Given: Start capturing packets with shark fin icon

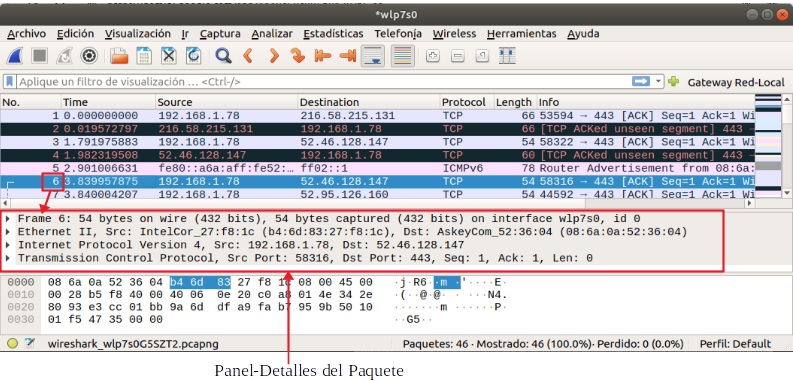Looking at the screenshot, I should click(16, 56).
